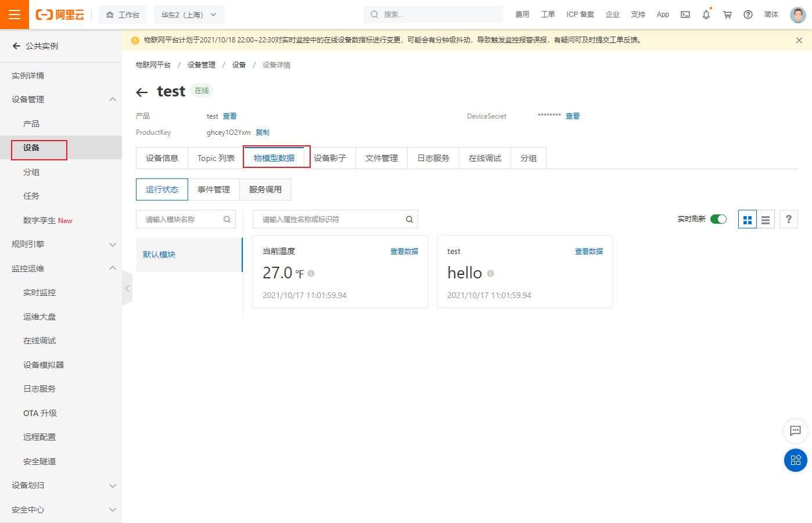Open the 文件管理 tab

coord(382,158)
